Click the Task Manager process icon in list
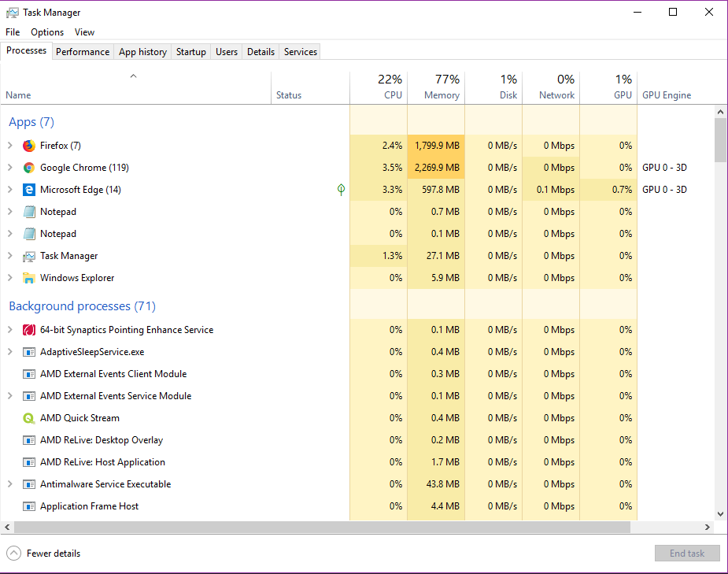The image size is (728, 574). click(29, 256)
